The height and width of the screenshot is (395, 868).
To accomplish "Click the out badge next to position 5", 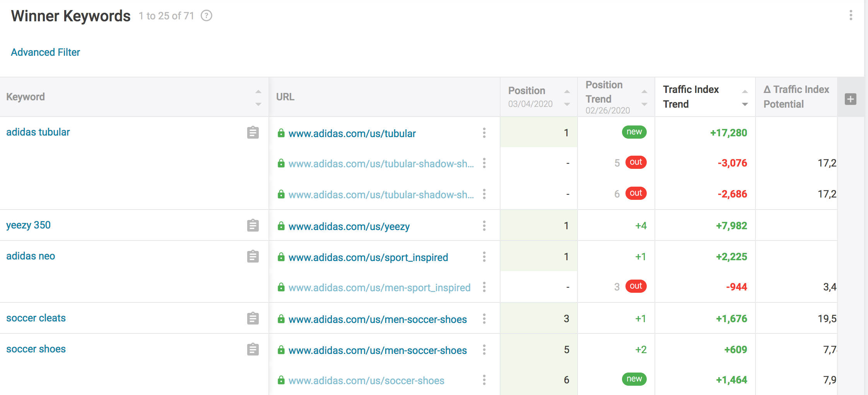I will point(636,162).
